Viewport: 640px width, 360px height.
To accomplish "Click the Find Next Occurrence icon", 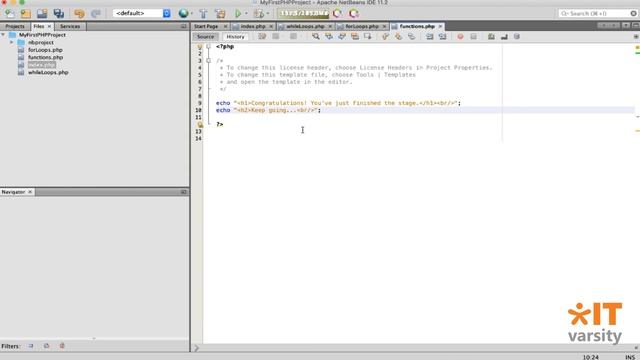I will (342, 37).
